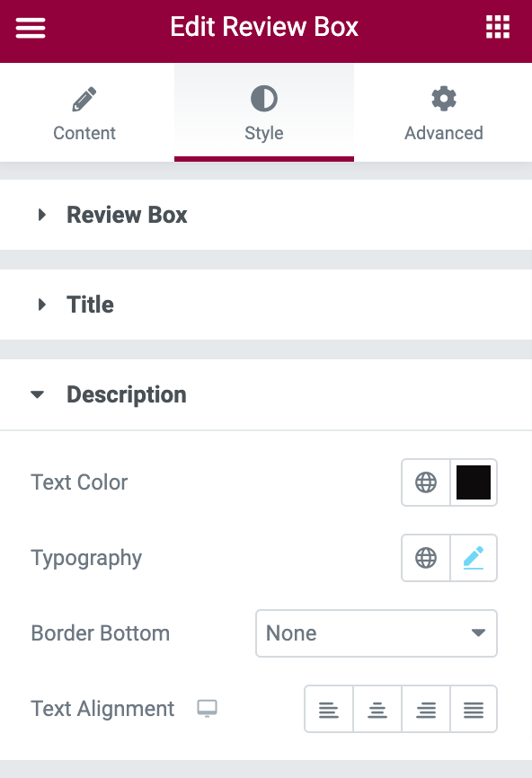
Task: Open the widgets grid panel
Action: tap(497, 27)
